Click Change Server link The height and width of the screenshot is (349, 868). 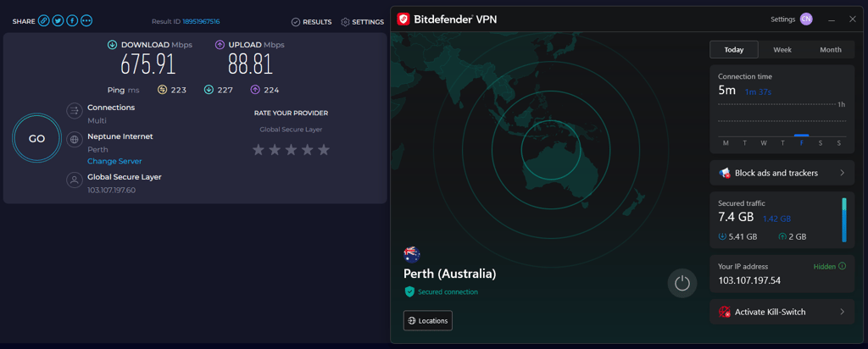point(114,162)
